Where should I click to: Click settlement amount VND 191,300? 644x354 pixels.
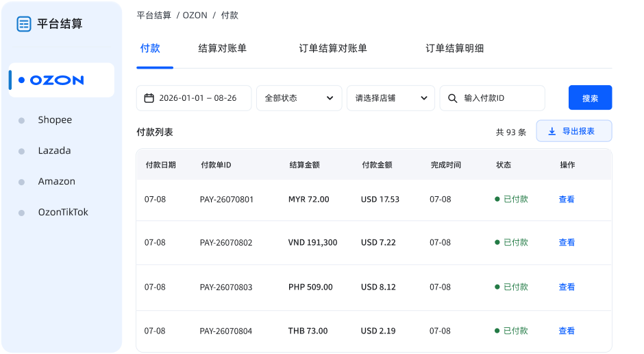312,243
